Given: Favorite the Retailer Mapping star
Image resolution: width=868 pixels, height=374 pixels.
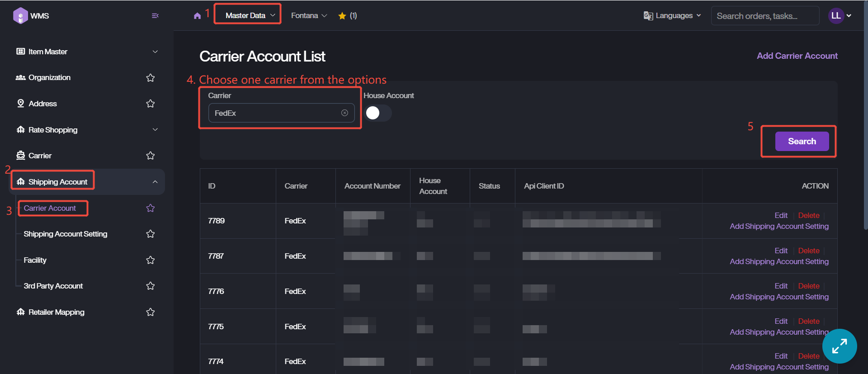Looking at the screenshot, I should (x=151, y=312).
